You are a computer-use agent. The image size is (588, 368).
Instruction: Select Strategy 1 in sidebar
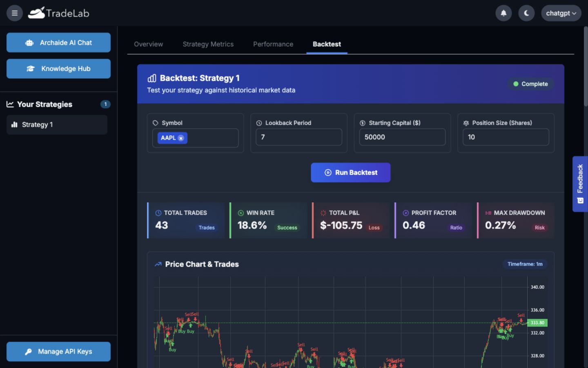57,125
